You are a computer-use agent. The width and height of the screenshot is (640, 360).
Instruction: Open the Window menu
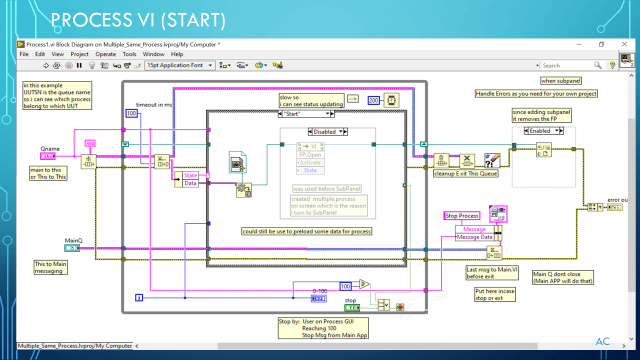[153, 54]
